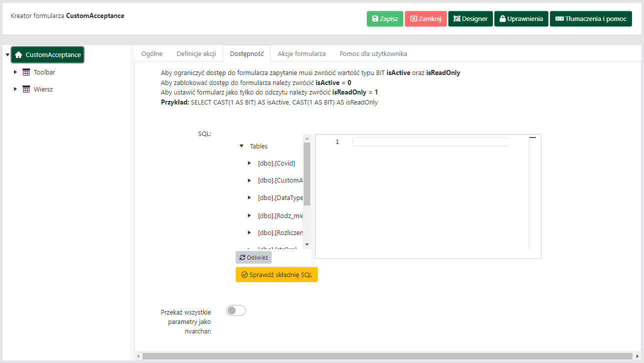The width and height of the screenshot is (644, 363).
Task: Open the Akcje formularza tab
Action: [x=301, y=53]
